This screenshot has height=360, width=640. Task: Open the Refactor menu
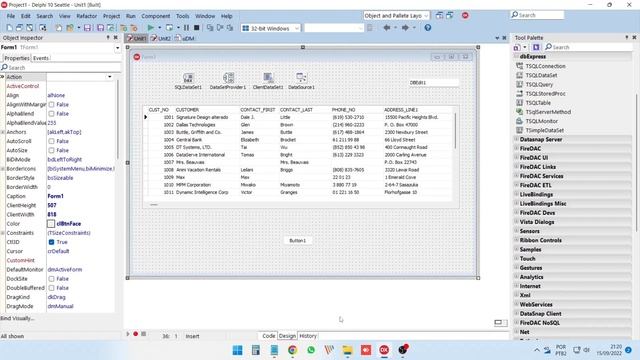(87, 16)
